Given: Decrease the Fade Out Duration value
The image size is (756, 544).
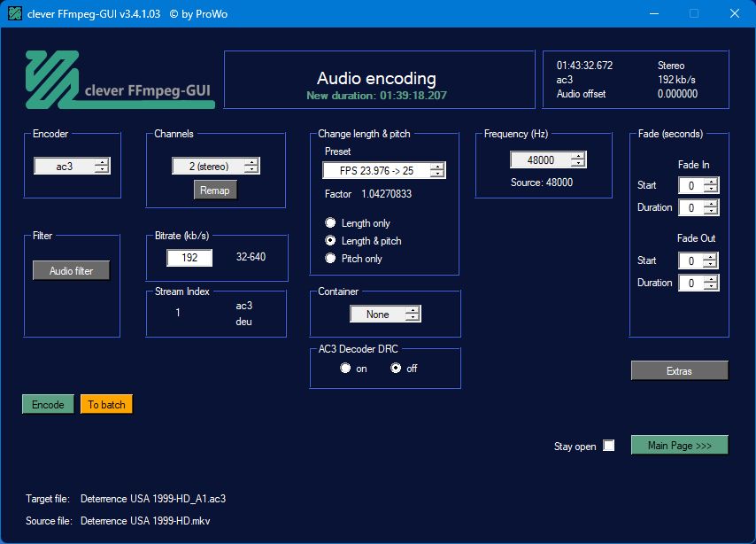Looking at the screenshot, I should click(x=711, y=286).
